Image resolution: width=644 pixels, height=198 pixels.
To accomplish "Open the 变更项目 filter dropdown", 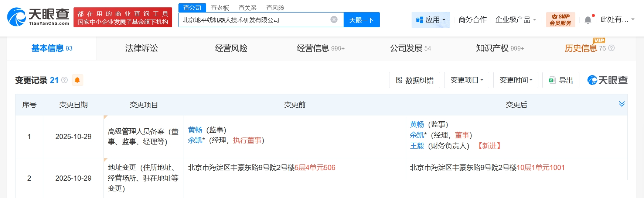I will click(467, 80).
